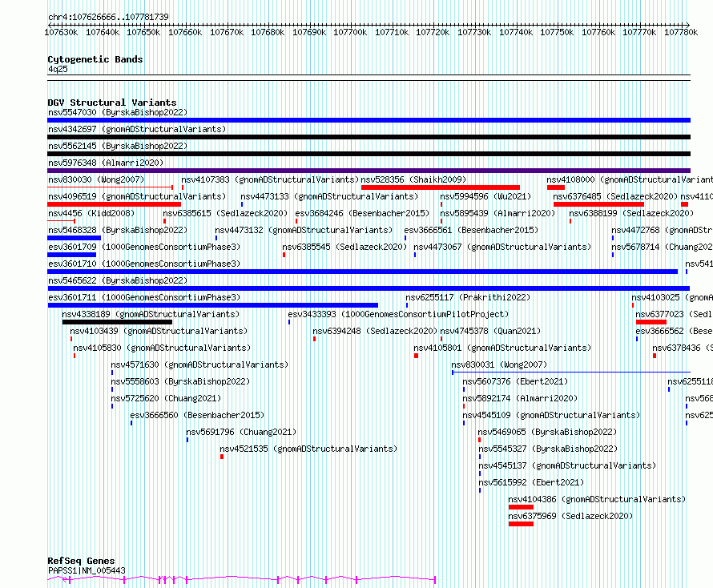This screenshot has width=713, height=588.
Task: Select the nsv4107383 variant label
Action: (270, 179)
